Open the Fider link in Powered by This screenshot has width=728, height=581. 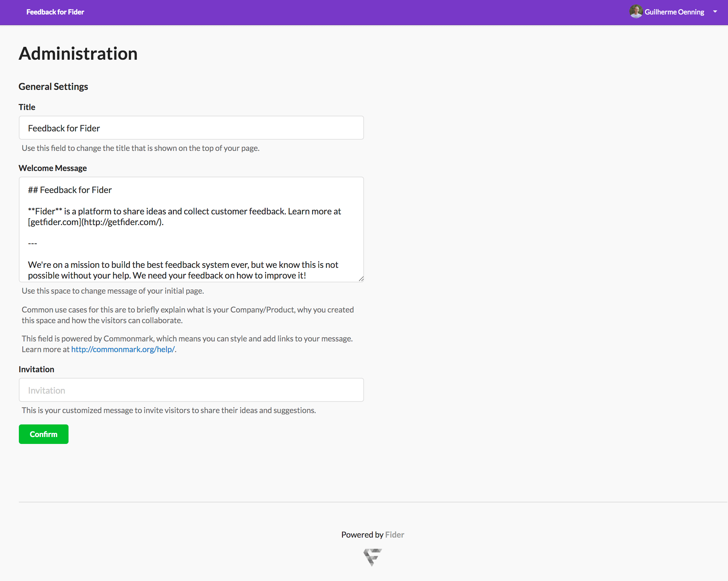tap(394, 535)
